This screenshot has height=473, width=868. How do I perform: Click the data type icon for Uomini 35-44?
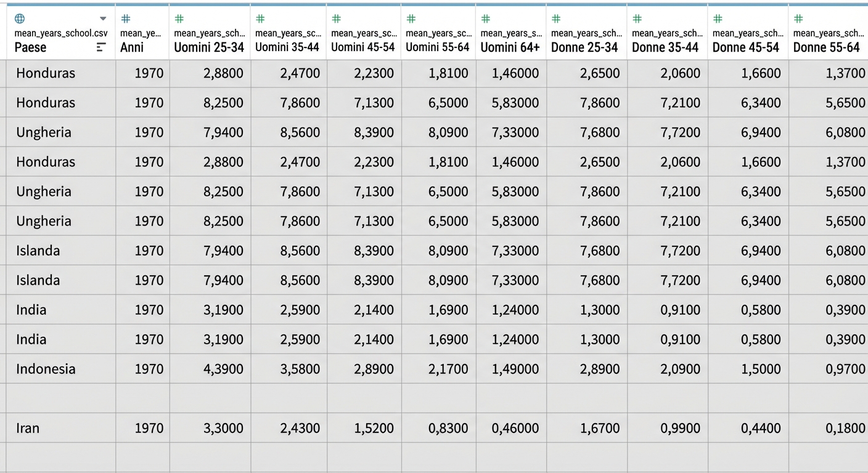(260, 19)
